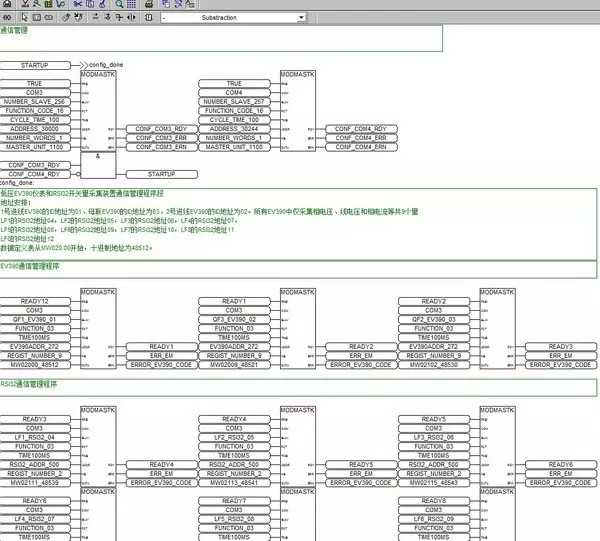Click the horizontal mirror arrows icon
Viewport: 600px width, 541px height.
(131, 18)
